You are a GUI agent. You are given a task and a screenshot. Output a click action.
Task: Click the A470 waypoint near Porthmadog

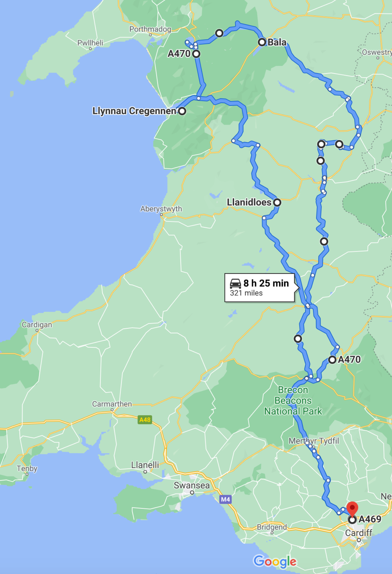coord(196,54)
